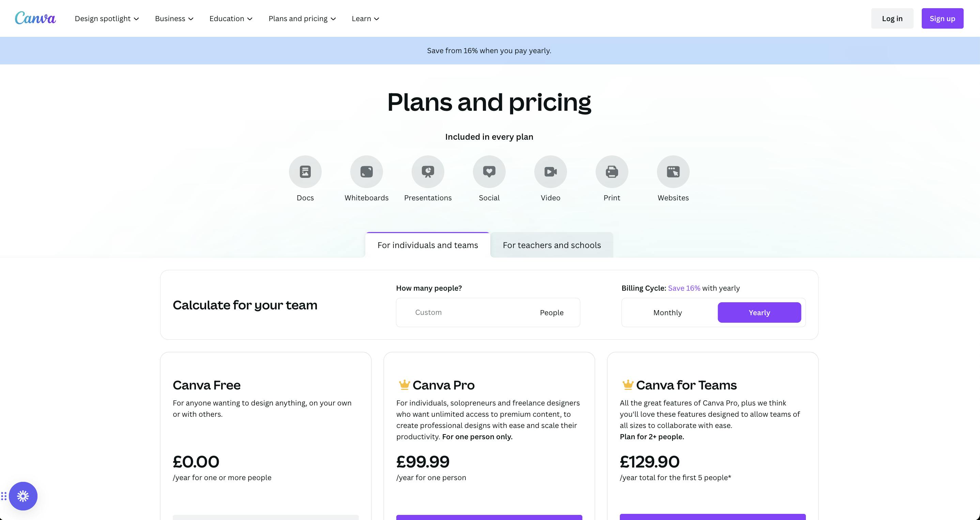Select the Yearly billing option
This screenshot has width=980, height=520.
click(759, 313)
